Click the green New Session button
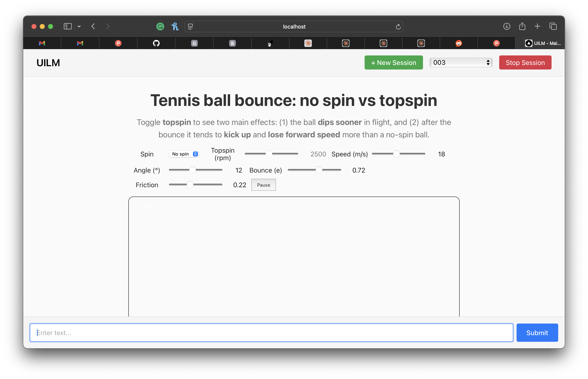Screen dimensions: 588x379 [x=393, y=62]
